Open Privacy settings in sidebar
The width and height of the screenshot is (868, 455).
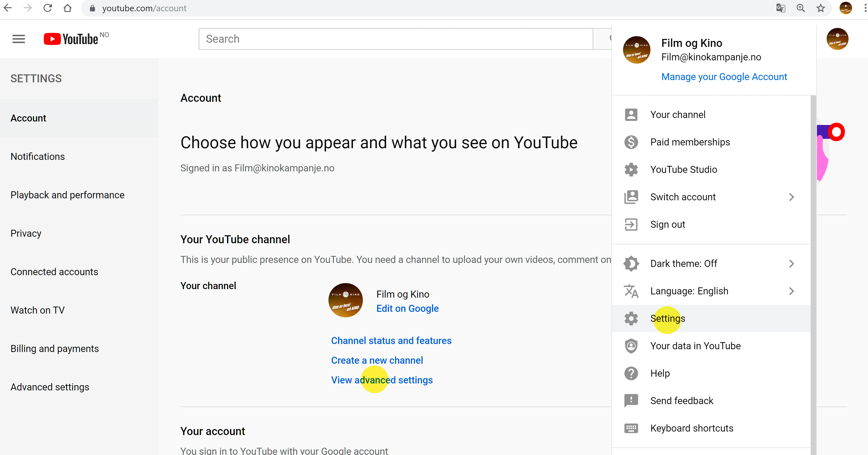(x=79, y=233)
